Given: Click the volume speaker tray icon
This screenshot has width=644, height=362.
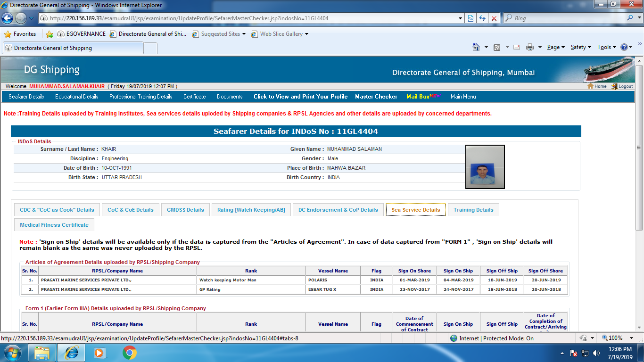Looking at the screenshot, I should (596, 353).
